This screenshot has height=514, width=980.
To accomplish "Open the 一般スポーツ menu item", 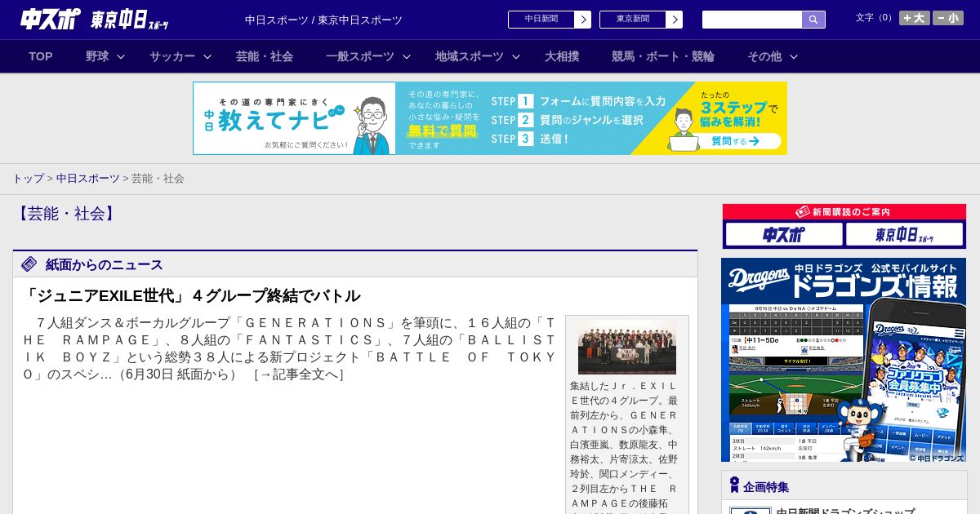I will 360,56.
